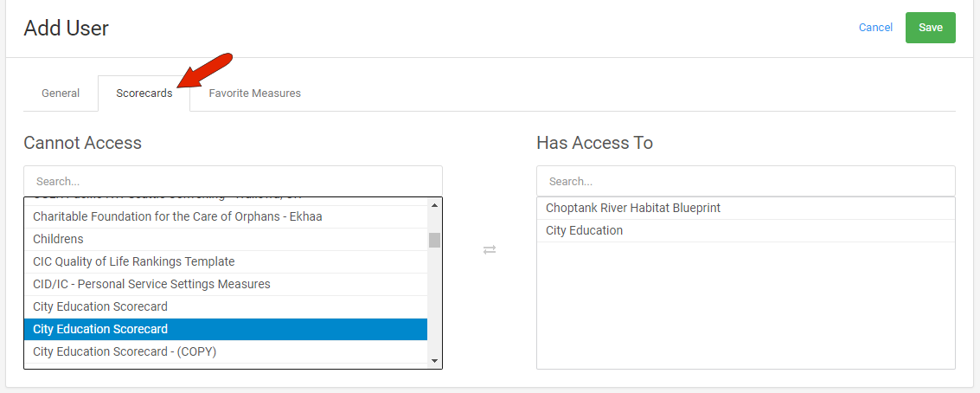
Task: Select City Education in Has Access To
Action: coord(584,230)
